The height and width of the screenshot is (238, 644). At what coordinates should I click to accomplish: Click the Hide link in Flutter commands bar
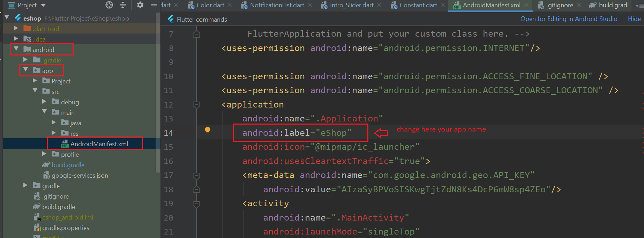click(x=634, y=19)
